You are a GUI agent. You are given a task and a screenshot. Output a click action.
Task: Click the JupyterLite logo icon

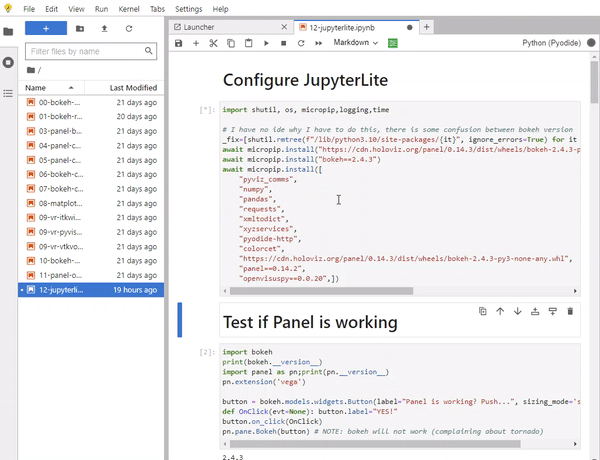click(x=8, y=8)
